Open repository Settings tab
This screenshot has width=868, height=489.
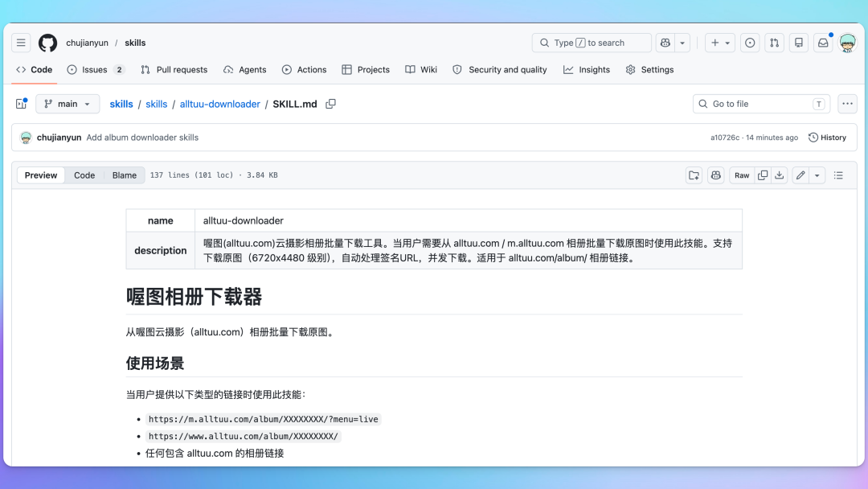(649, 70)
